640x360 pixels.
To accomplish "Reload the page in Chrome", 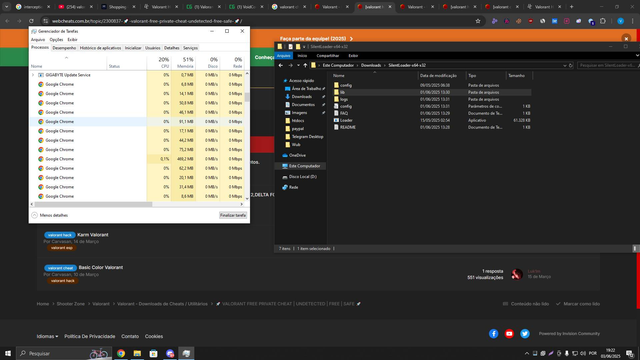I will [31, 21].
